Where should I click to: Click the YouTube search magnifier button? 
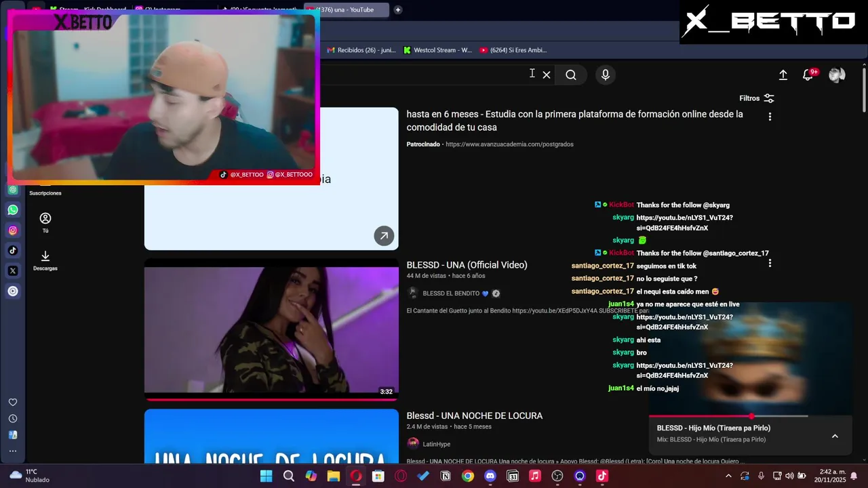(x=571, y=75)
